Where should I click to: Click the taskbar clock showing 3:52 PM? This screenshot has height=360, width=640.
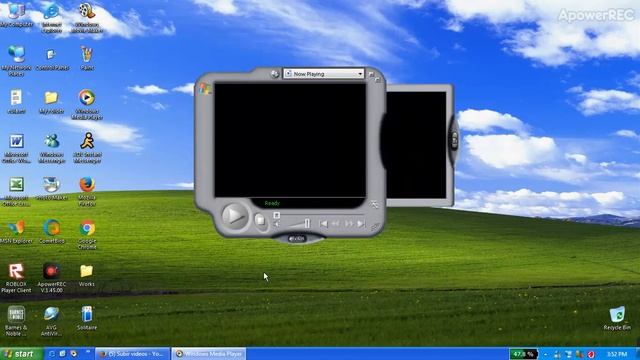(617, 354)
